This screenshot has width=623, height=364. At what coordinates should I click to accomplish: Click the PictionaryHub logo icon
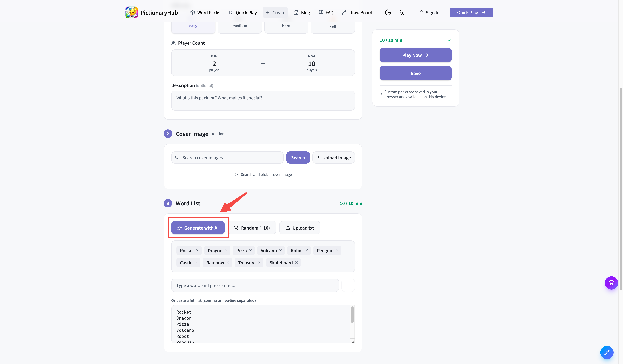coord(131,12)
